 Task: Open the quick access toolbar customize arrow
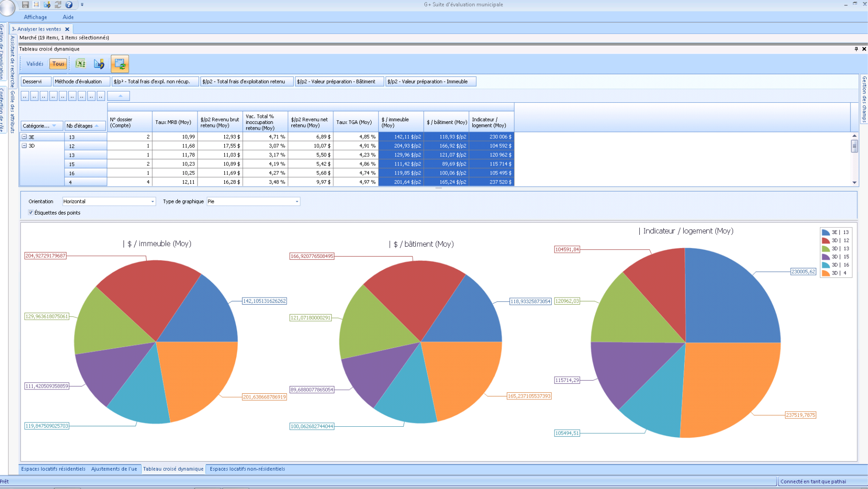[x=82, y=5]
